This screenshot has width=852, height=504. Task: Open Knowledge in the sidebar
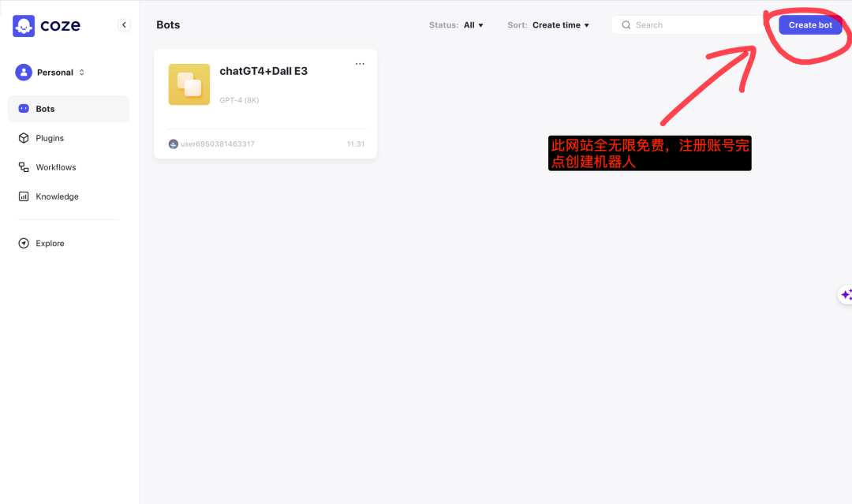[69, 196]
